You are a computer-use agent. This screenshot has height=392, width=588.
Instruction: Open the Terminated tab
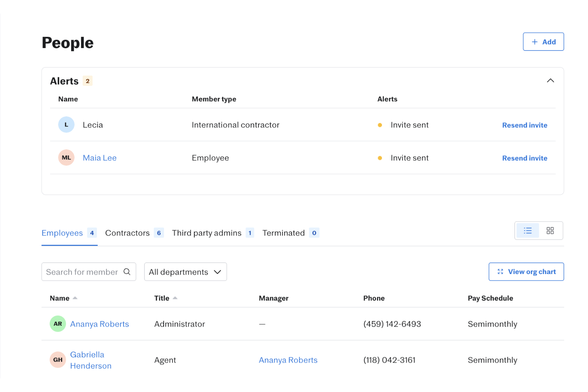283,233
